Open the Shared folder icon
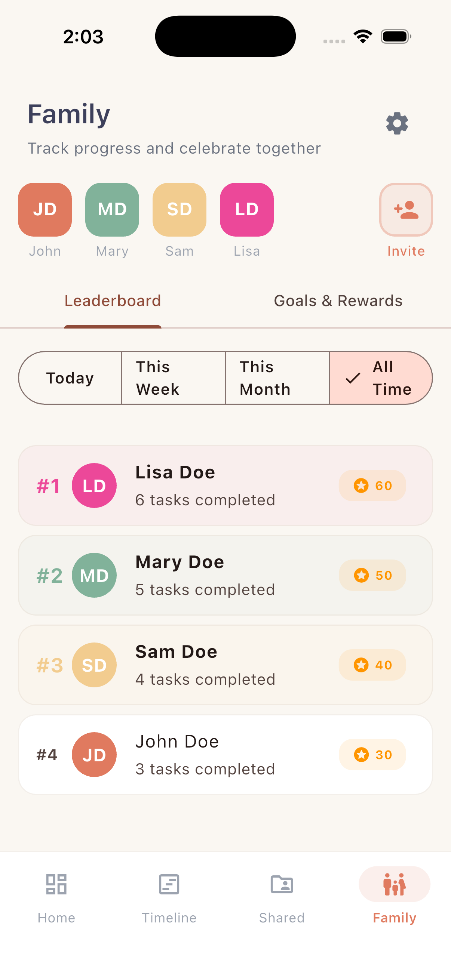 tap(282, 884)
